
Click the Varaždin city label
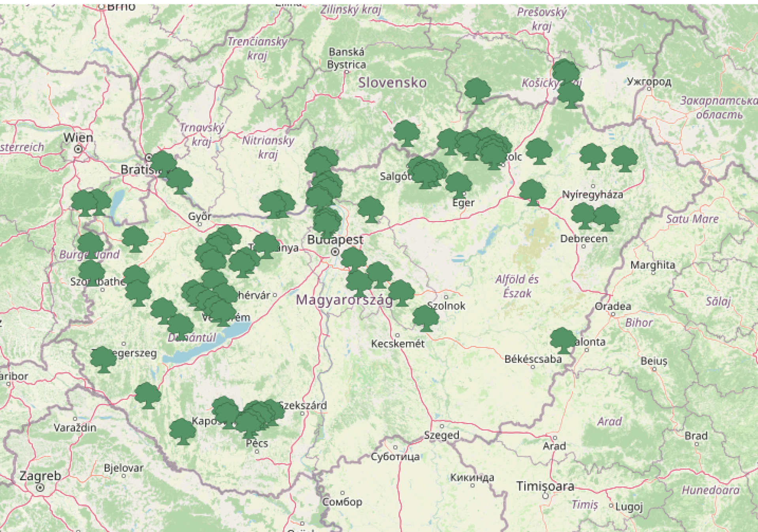[75, 428]
